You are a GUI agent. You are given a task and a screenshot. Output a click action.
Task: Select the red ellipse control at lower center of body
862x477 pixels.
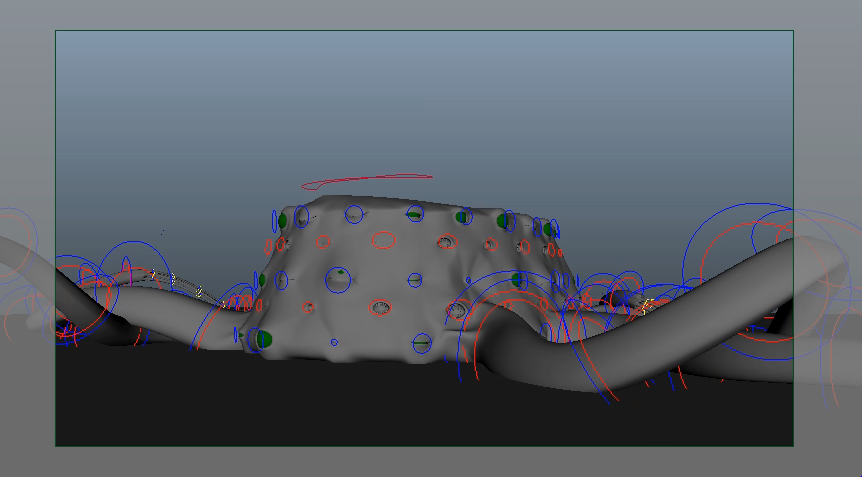tap(380, 308)
